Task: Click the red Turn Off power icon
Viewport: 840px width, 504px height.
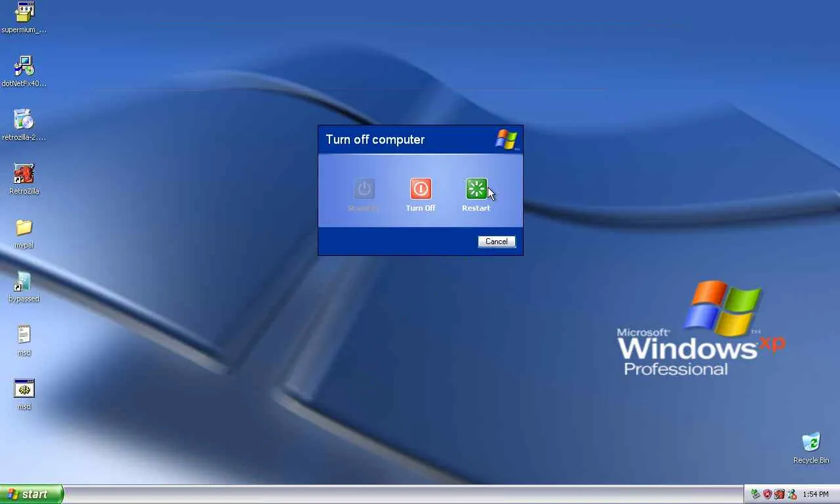Action: point(421,189)
